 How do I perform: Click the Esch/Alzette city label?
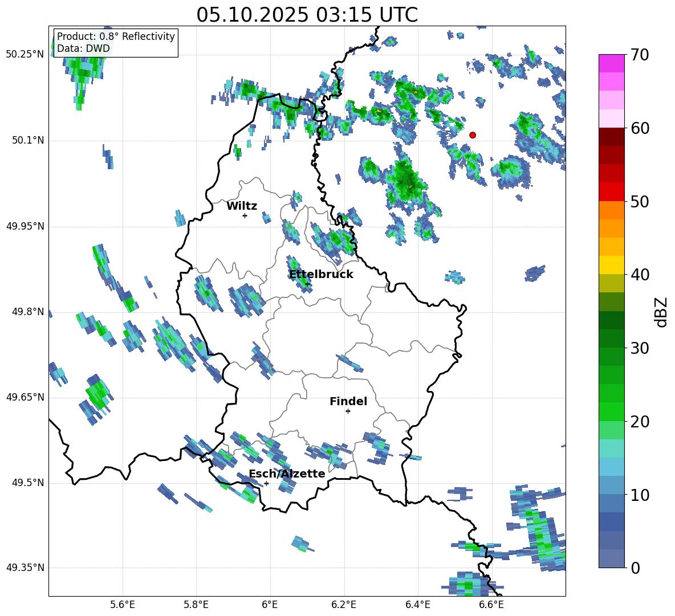point(287,474)
